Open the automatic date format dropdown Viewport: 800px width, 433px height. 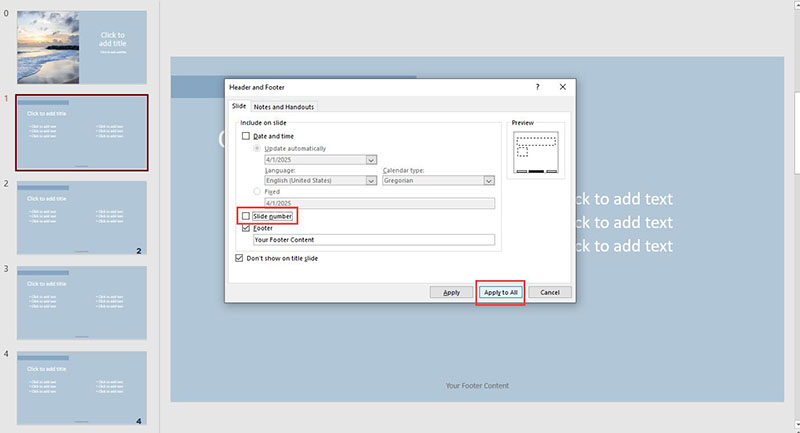point(371,160)
